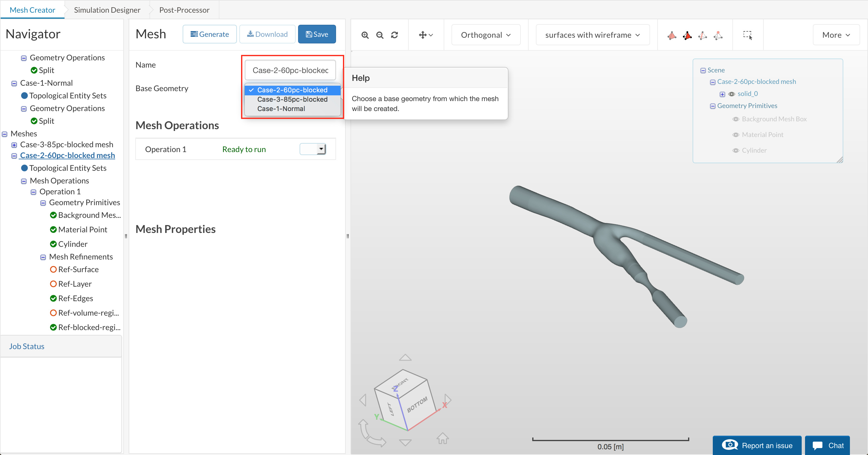
Task: Switch to the Simulation Designer tab
Action: pyautogui.click(x=107, y=10)
